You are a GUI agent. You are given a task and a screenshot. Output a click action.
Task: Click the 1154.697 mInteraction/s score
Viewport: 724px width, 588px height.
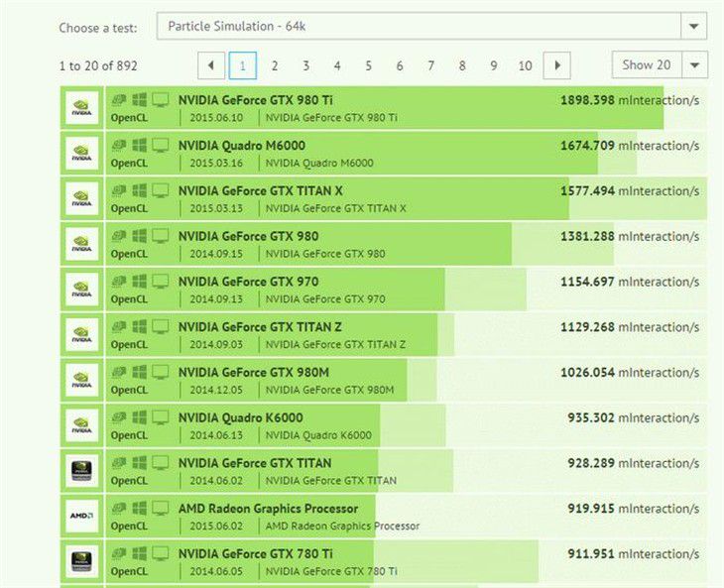coord(630,282)
